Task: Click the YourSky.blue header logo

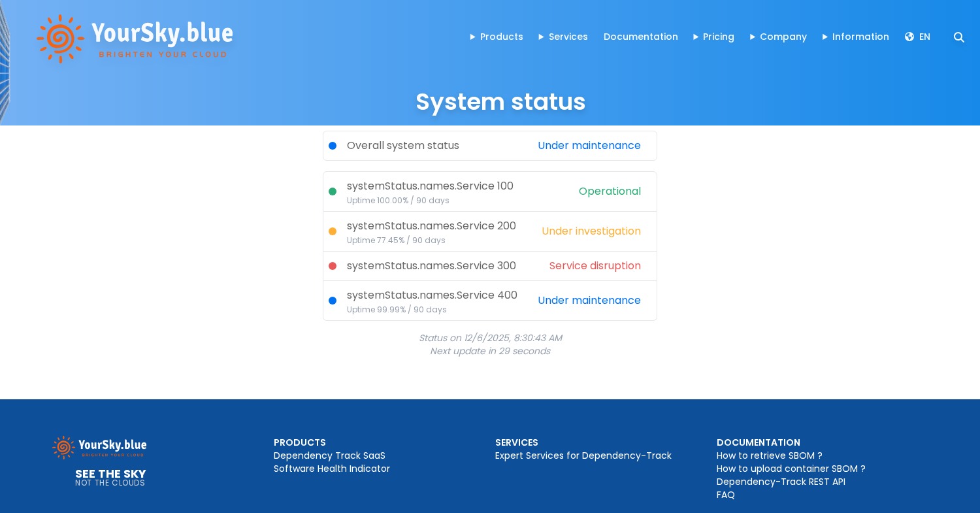Action: (135, 39)
